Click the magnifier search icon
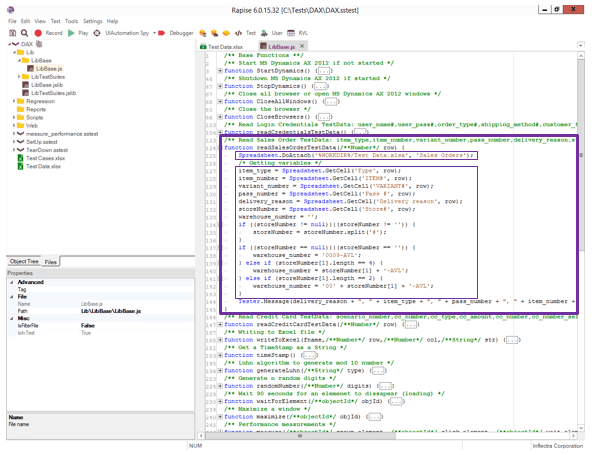 [x=24, y=33]
